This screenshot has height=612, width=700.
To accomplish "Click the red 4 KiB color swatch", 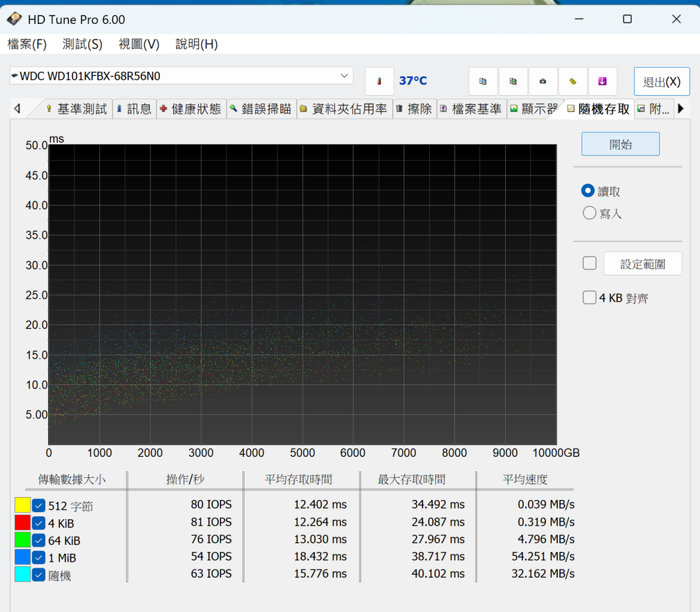I will [23, 522].
